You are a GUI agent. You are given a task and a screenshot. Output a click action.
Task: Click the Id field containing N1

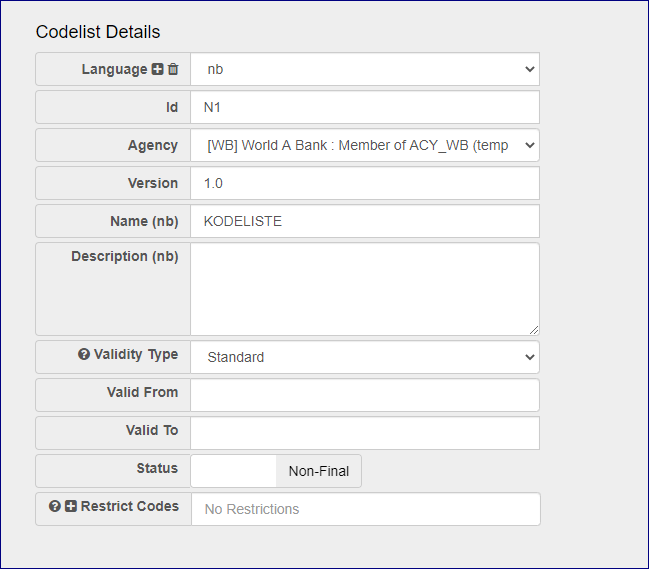(x=365, y=107)
